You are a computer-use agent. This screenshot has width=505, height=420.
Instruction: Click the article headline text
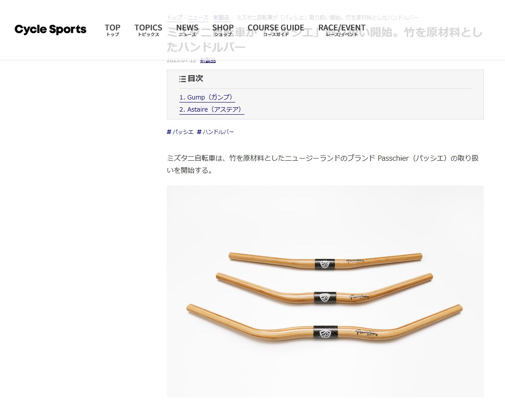[325, 39]
